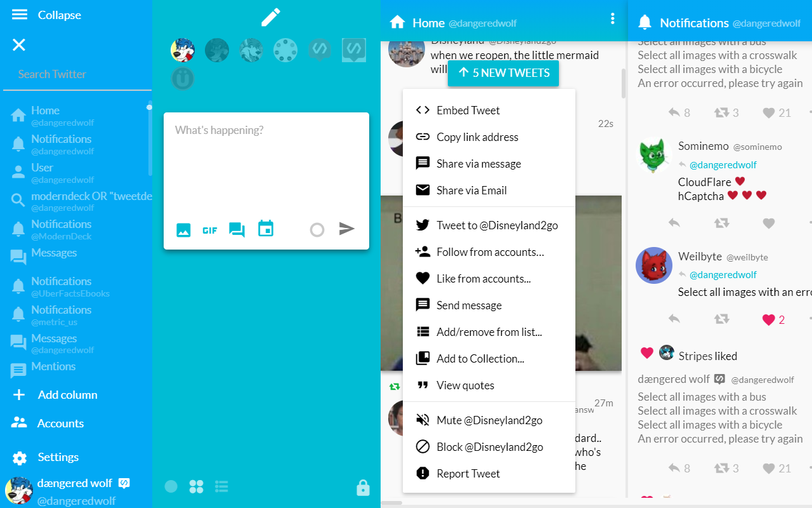Choose Copy link address

[489, 137]
